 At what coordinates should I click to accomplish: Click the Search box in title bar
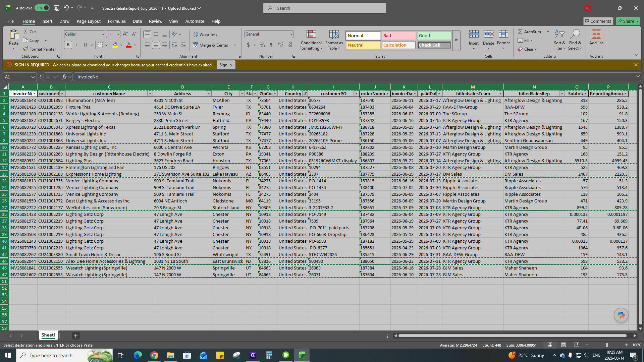tap(325, 8)
